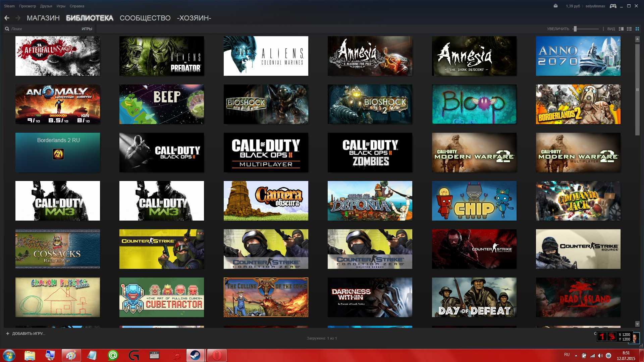Viewport: 644px width, 362px height.
Task: Select the Borderlands 2 art thumbnail
Action: click(x=578, y=104)
